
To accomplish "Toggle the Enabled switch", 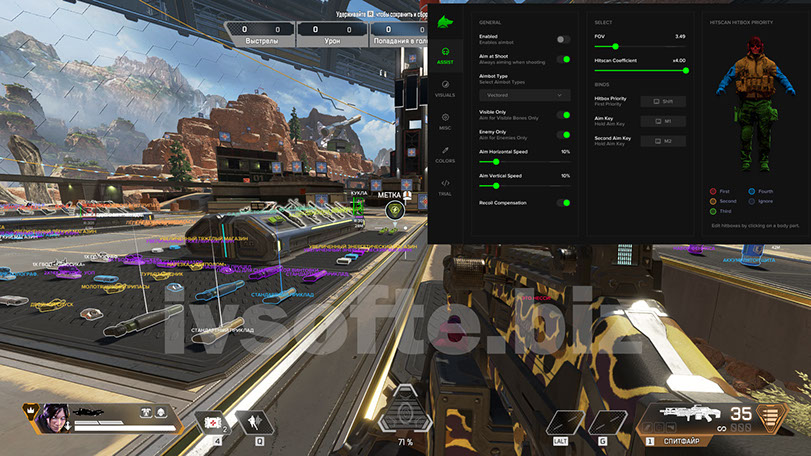I will 563,39.
